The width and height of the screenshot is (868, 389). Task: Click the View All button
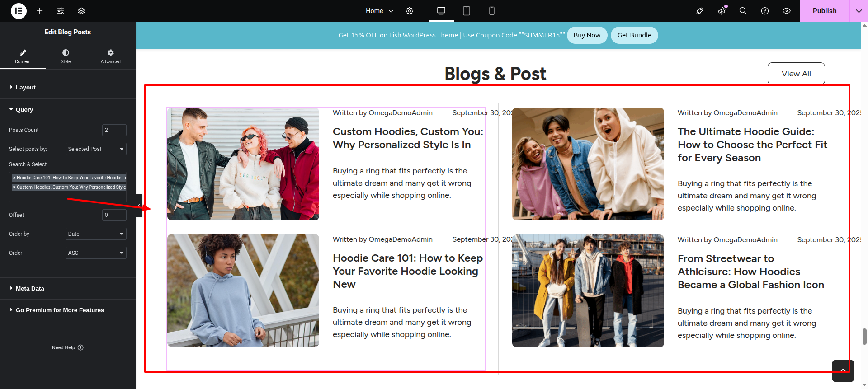(796, 74)
